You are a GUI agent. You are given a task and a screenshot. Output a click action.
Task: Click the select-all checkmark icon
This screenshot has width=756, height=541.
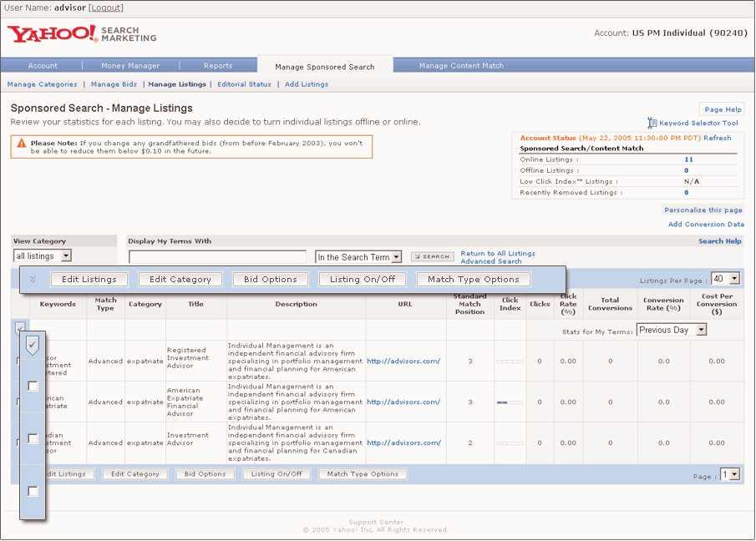(x=33, y=343)
